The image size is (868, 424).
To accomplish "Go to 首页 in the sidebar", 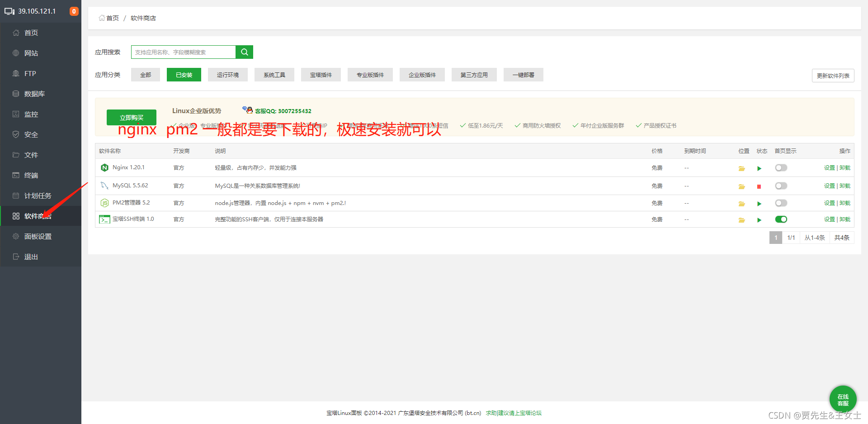I will click(x=41, y=33).
